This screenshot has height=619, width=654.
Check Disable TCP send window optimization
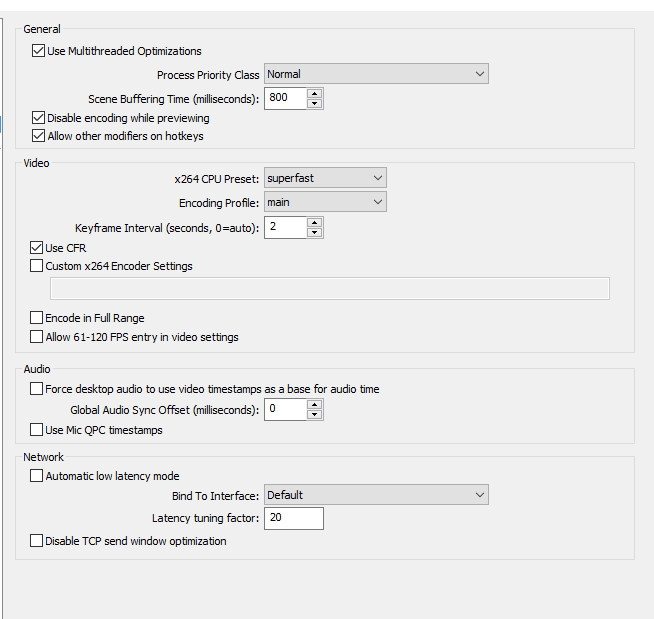point(36,541)
